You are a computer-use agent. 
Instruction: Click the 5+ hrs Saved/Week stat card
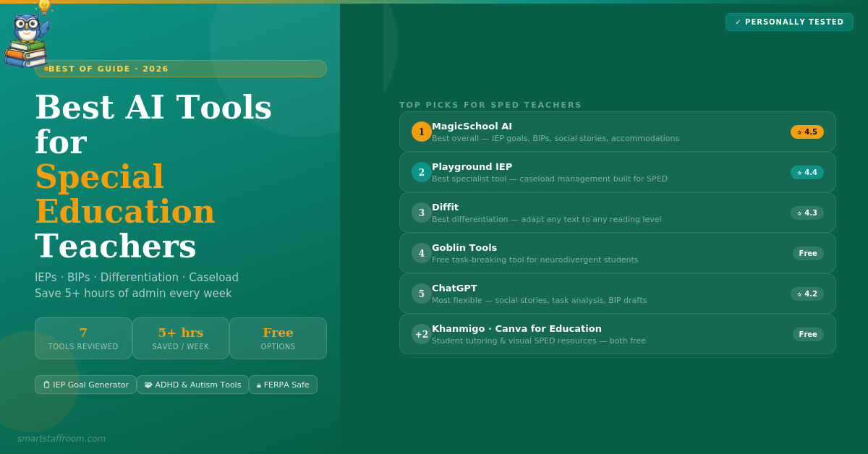[180, 338]
